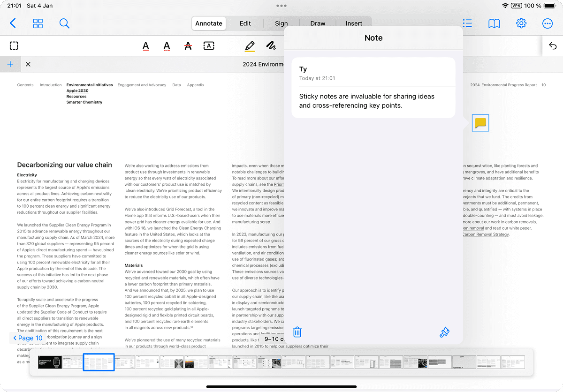Tap the document tab title
Image resolution: width=563 pixels, height=392 pixels.
click(263, 64)
